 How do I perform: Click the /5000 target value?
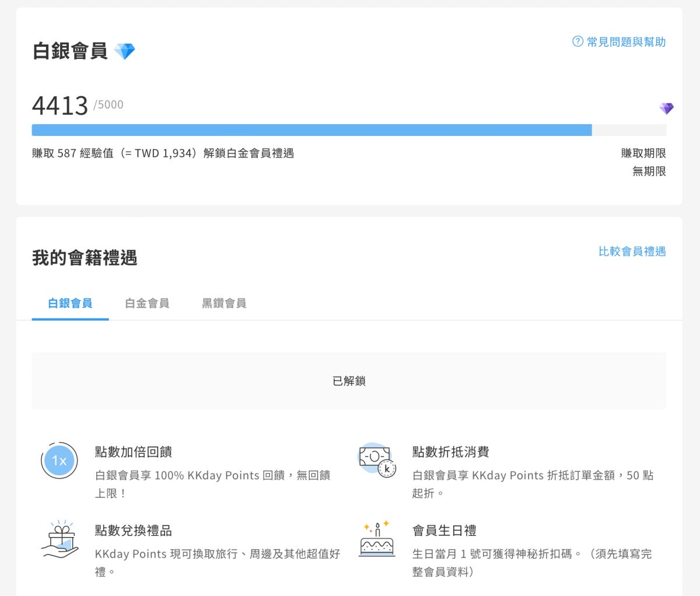coord(108,105)
